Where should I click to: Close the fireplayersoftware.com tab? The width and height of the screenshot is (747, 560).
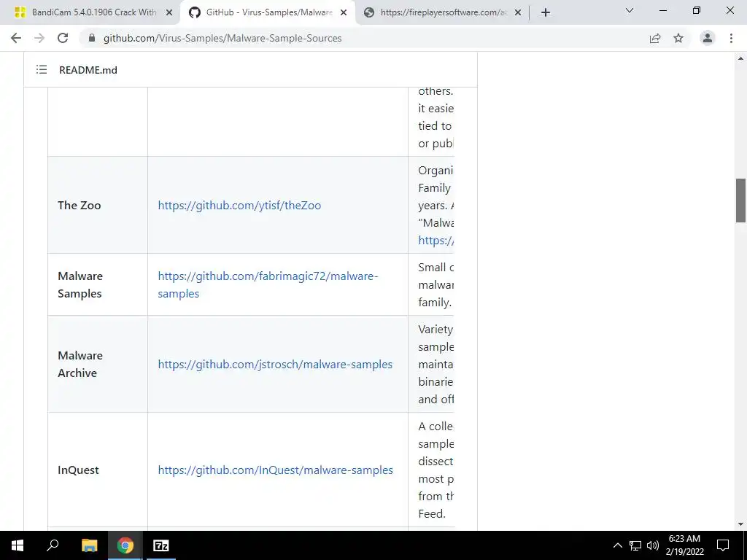point(518,13)
